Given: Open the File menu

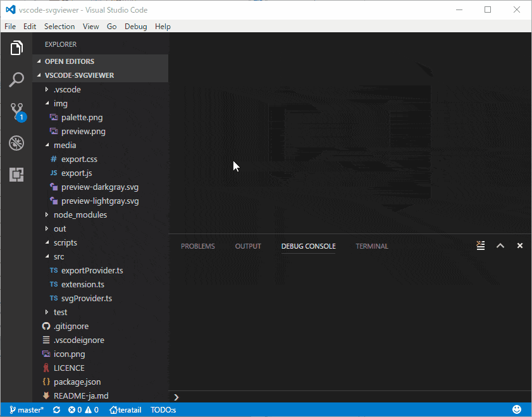Looking at the screenshot, I should [10, 27].
